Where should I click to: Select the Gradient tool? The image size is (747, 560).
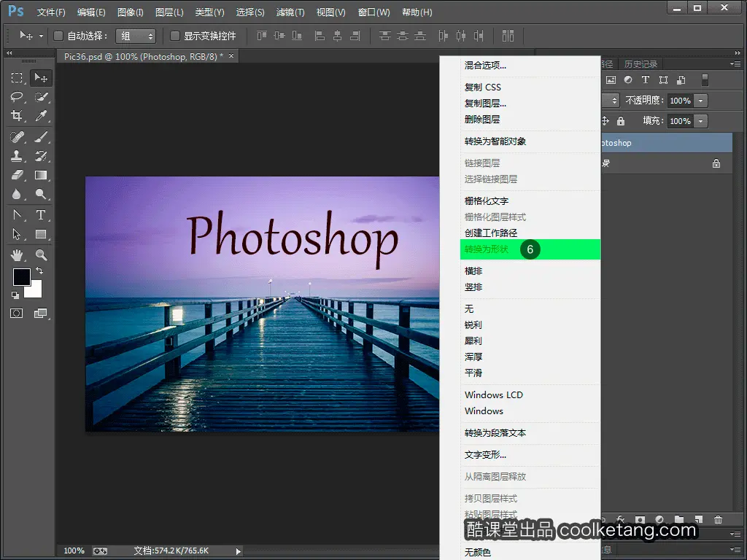[41, 175]
